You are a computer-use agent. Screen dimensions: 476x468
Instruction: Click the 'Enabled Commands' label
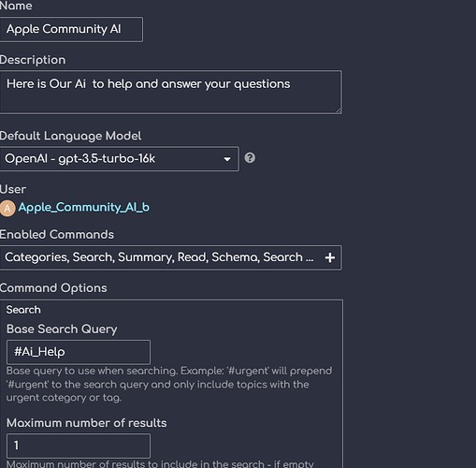click(x=57, y=235)
